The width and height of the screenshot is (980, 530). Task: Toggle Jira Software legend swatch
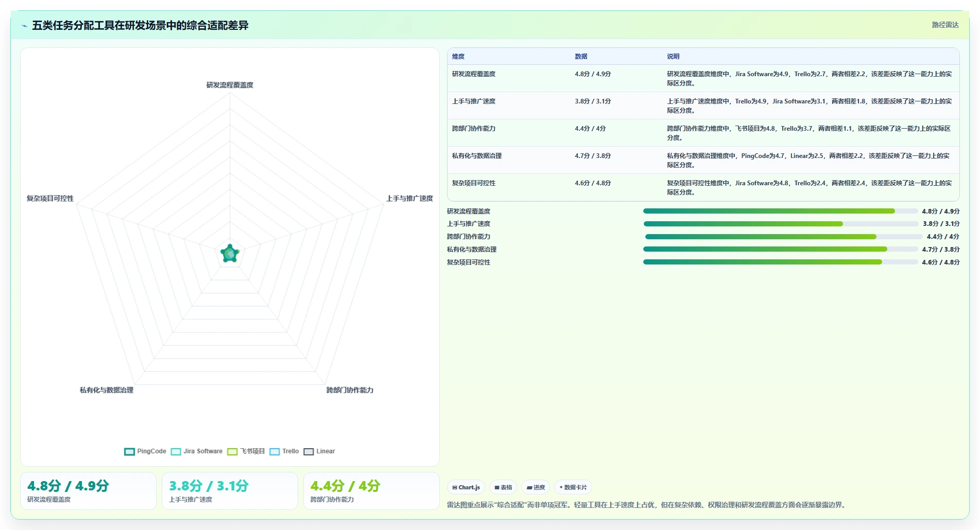176,451
